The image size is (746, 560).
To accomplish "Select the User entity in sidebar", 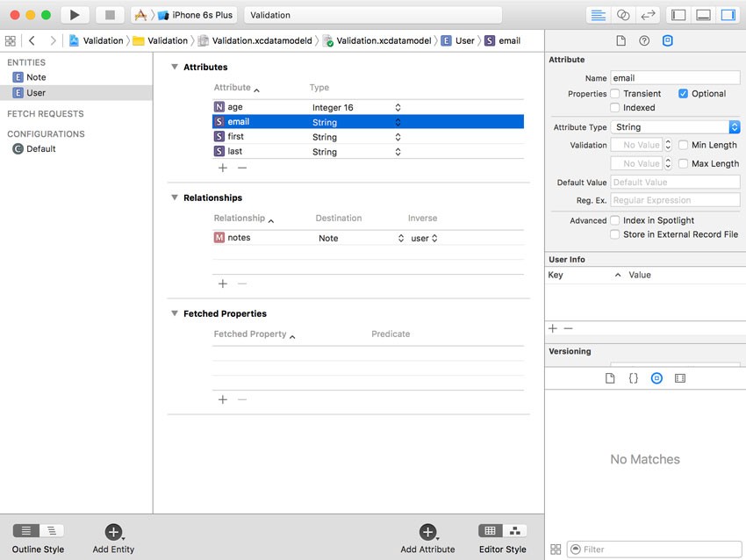I will (76, 93).
